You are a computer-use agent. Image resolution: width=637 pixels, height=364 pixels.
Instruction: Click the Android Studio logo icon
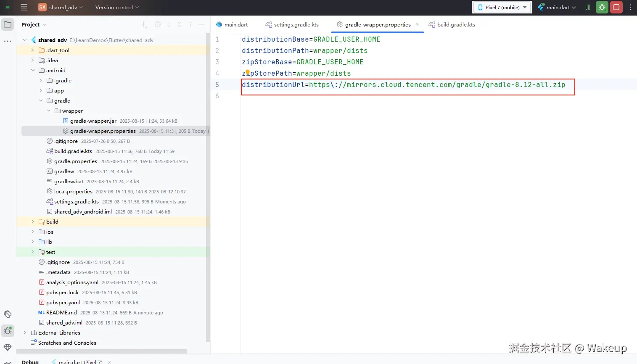click(8, 7)
